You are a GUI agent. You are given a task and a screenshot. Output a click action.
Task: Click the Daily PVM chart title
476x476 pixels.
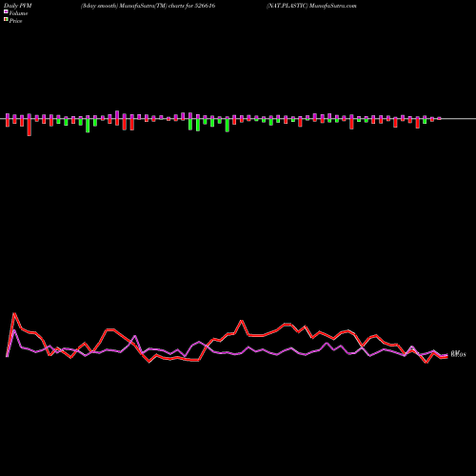pos(18,6)
